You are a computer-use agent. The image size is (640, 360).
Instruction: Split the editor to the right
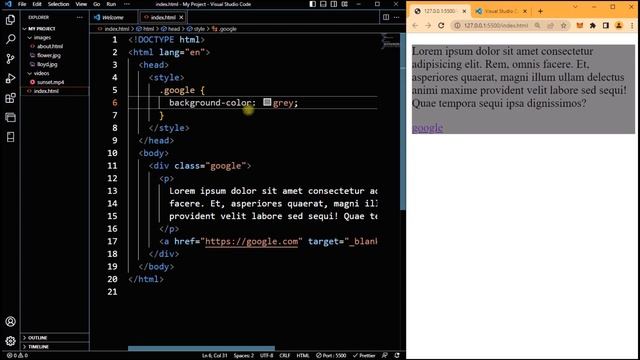pos(386,17)
